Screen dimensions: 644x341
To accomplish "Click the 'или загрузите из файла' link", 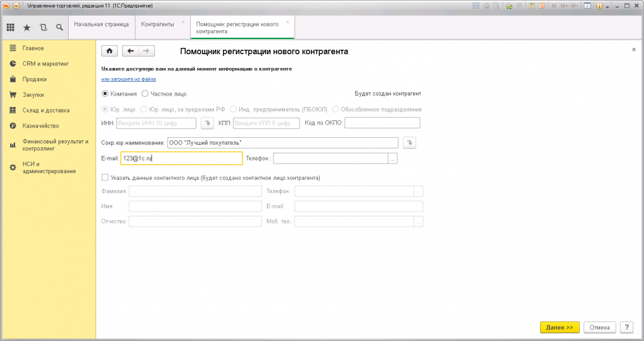I will tap(128, 79).
